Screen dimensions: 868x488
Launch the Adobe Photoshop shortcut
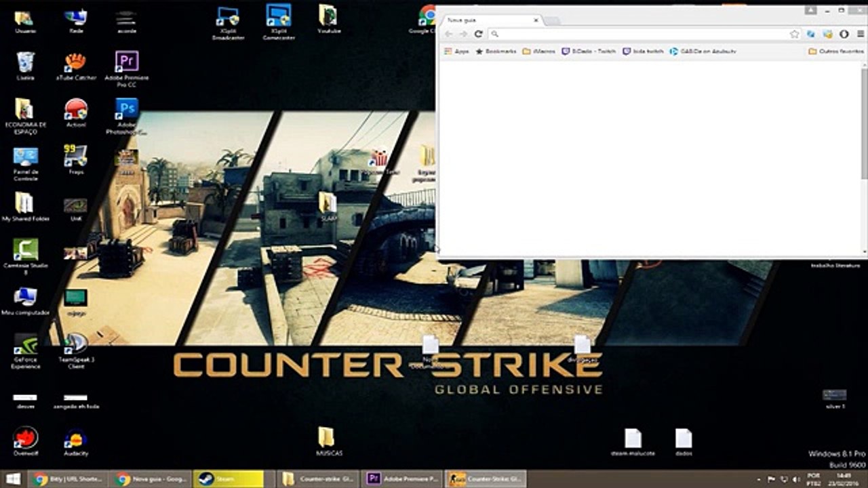point(127,116)
